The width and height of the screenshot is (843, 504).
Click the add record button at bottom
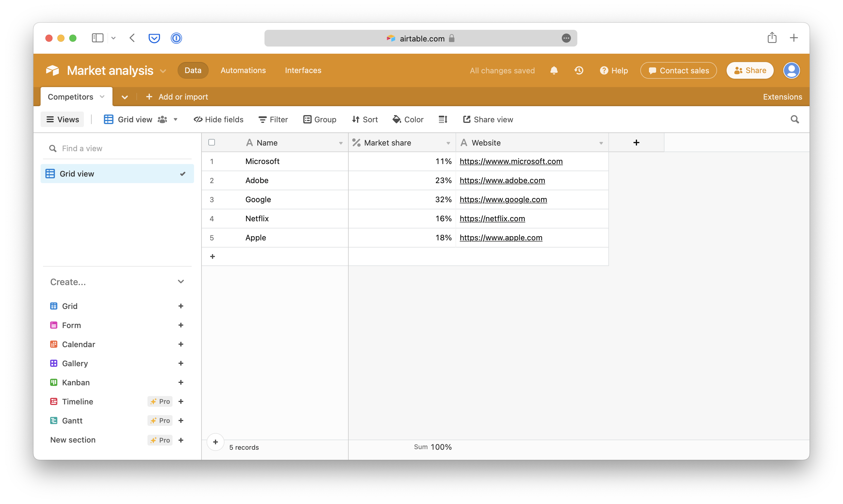click(215, 442)
